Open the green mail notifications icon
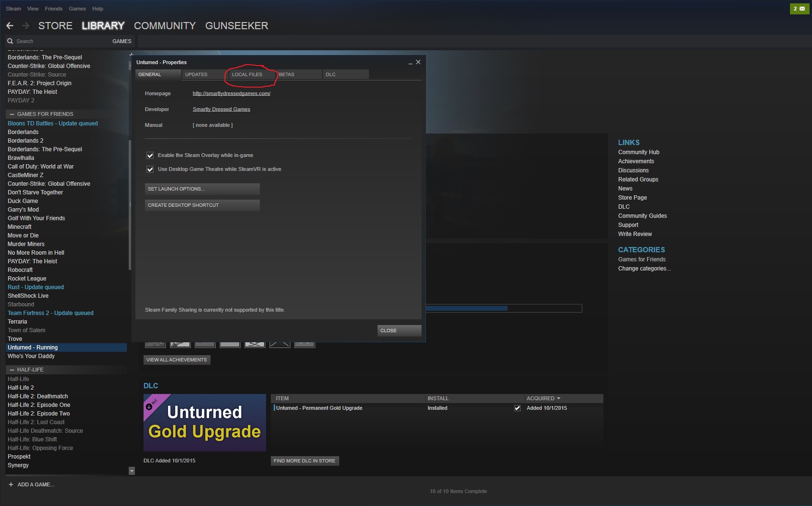 (799, 9)
